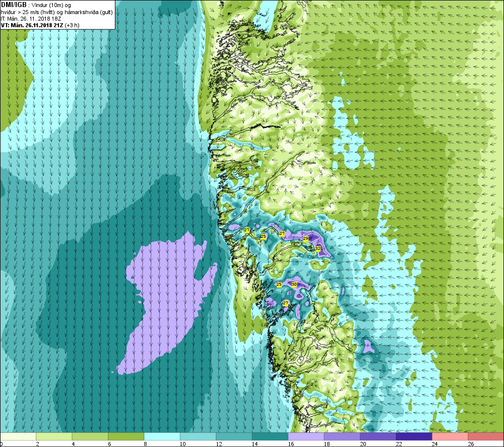Click the scale number 6 under the legend bar
The width and height of the screenshot is (504, 447).
pos(109,444)
